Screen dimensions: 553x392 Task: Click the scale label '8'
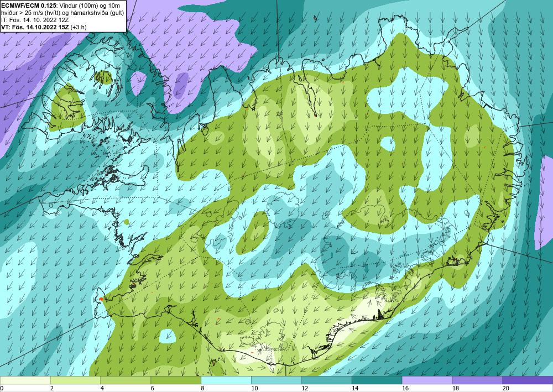click(x=203, y=389)
